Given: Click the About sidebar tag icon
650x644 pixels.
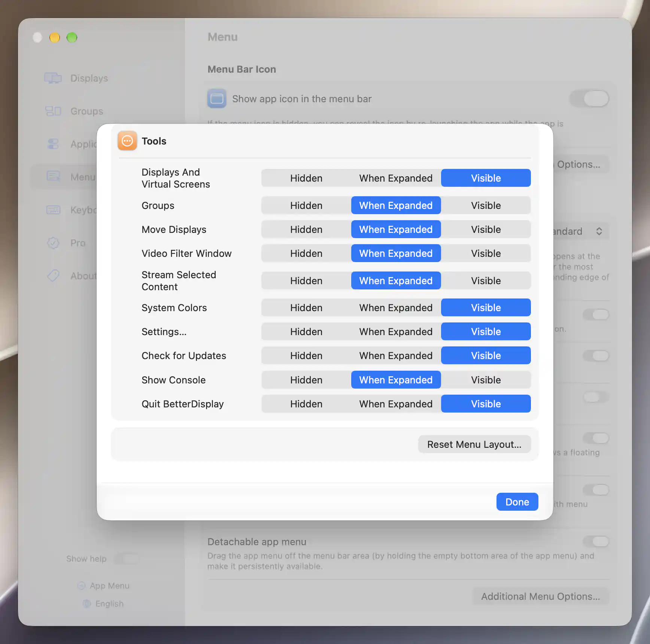Looking at the screenshot, I should tap(53, 276).
